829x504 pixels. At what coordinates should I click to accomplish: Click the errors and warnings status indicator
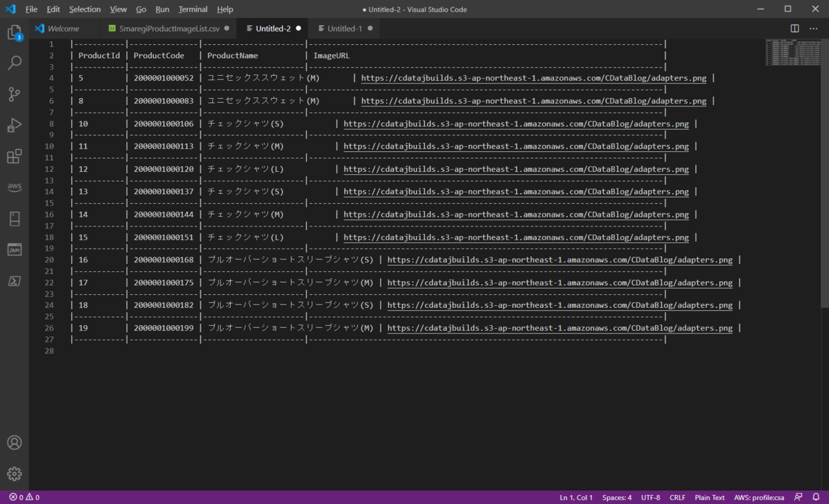point(24,497)
